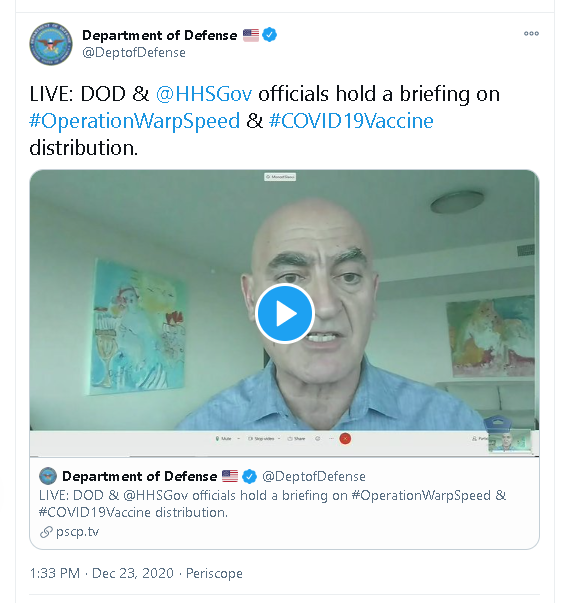Screen dimensions: 562x603
Task: Open the tweet's three-dot more menu
Action: pos(531,33)
